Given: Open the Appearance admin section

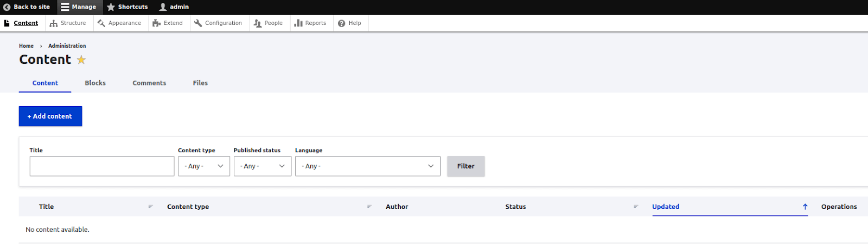Looking at the screenshot, I should [x=119, y=23].
